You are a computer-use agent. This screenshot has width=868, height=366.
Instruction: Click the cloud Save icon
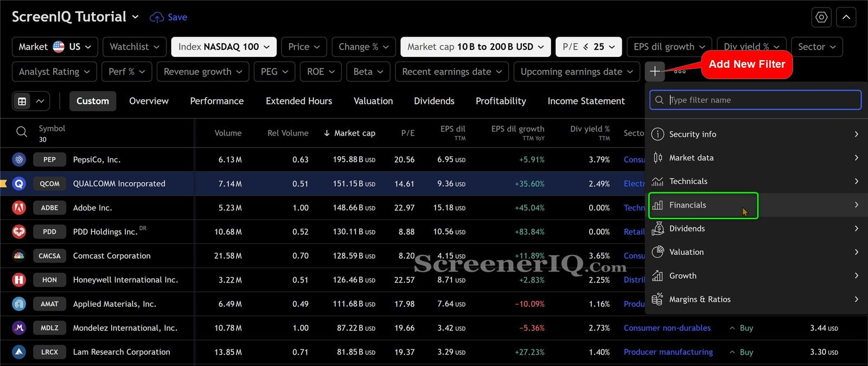point(157,17)
